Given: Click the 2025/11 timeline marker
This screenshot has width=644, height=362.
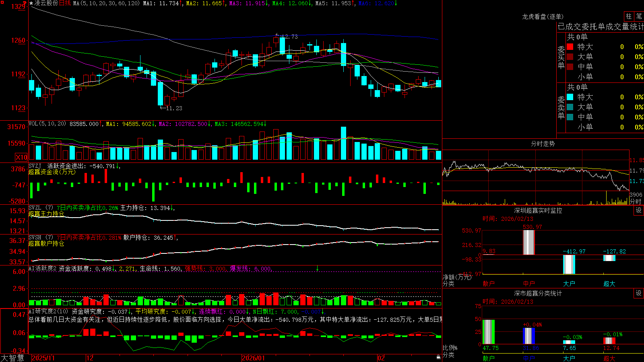Looking at the screenshot, I should tap(43, 358).
